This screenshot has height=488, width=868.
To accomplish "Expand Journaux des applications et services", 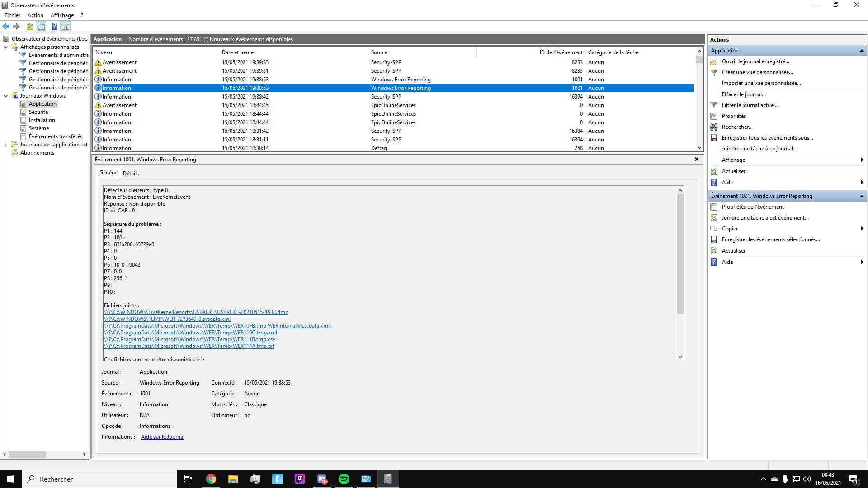I will click(x=5, y=145).
